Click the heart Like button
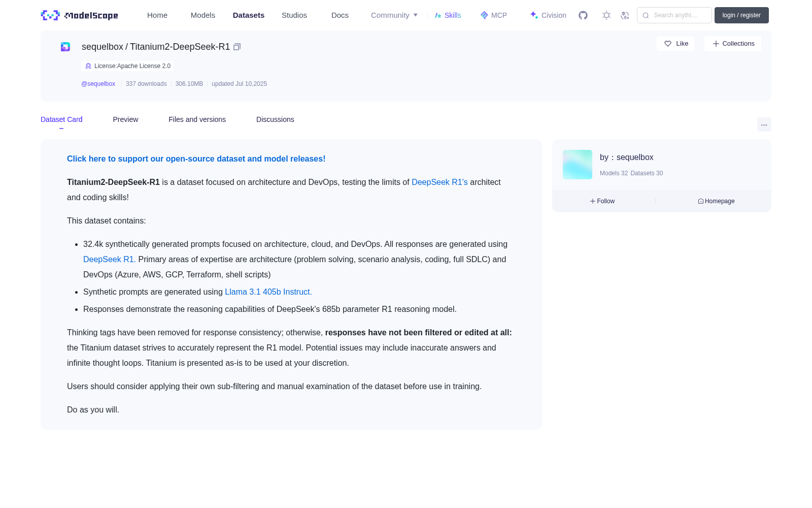This screenshot has height=508, width=812. (675, 44)
